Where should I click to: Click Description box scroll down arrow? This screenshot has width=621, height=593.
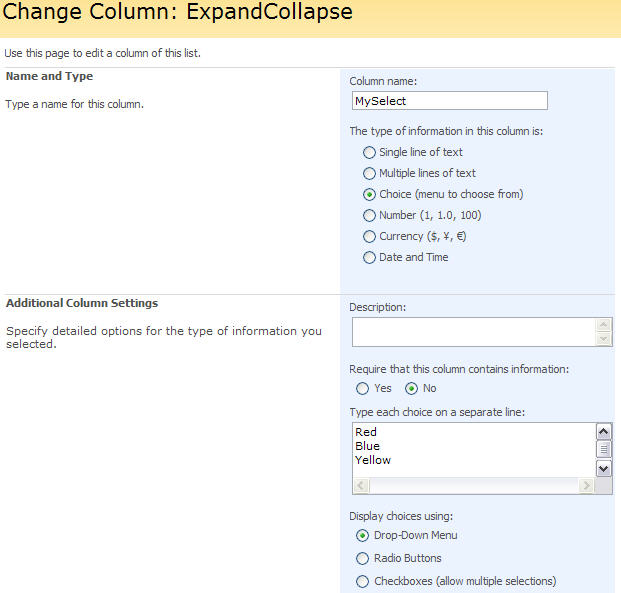click(x=603, y=340)
